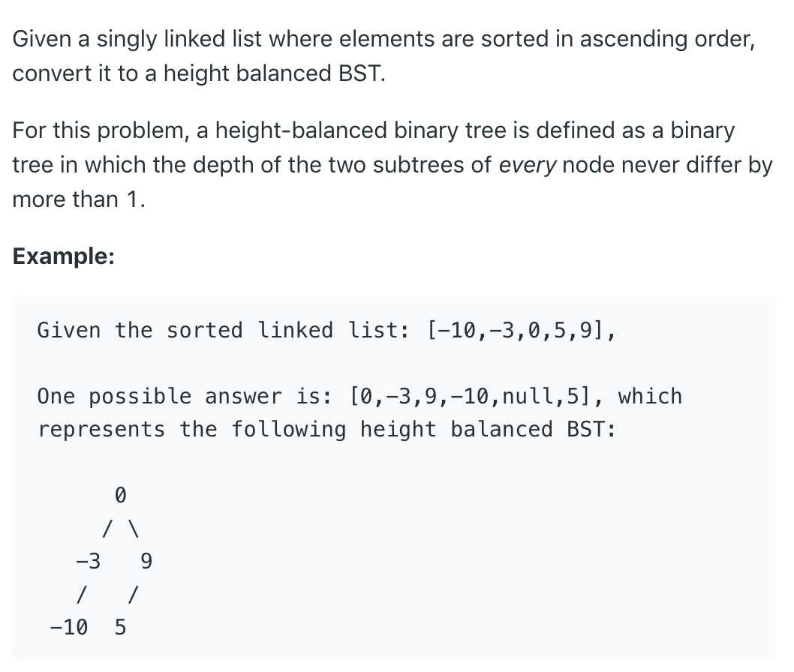Click the line "represents the following height balanced BST:"
Image resolution: width=794 pixels, height=672 pixels.
327,429
